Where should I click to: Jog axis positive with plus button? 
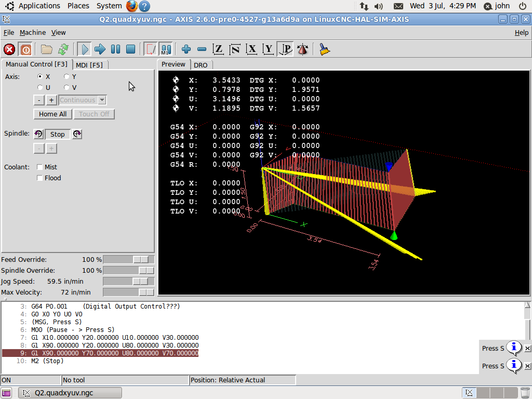pos(51,100)
